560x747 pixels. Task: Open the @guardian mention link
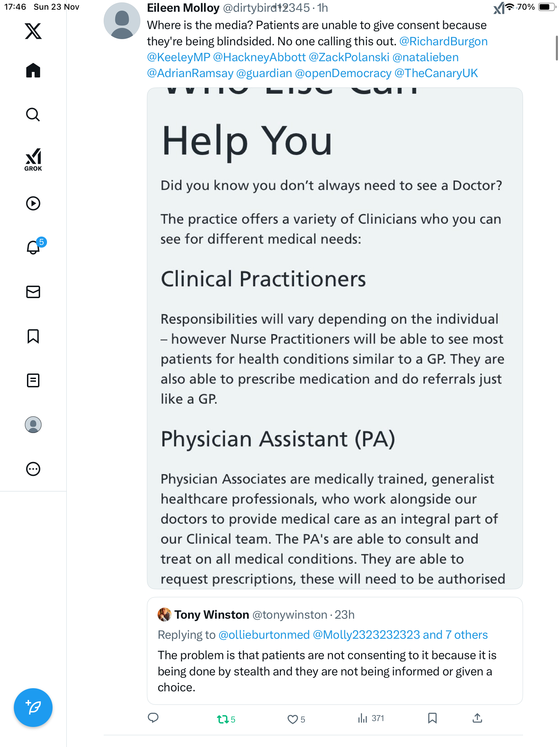coord(264,73)
